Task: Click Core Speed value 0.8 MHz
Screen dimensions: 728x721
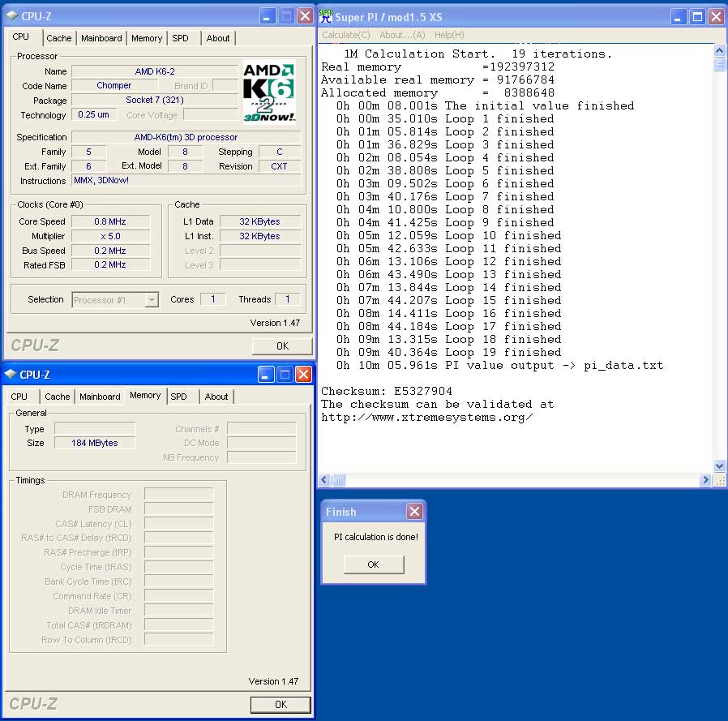Action: click(110, 221)
